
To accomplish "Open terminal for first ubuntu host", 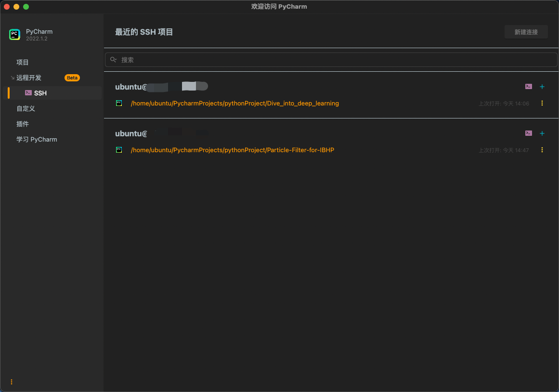I will (528, 87).
